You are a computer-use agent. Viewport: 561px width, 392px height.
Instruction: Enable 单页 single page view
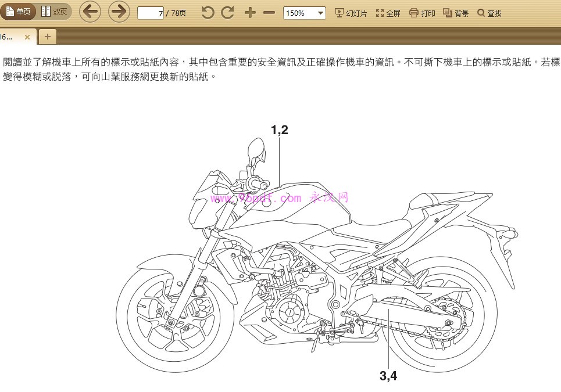19,11
